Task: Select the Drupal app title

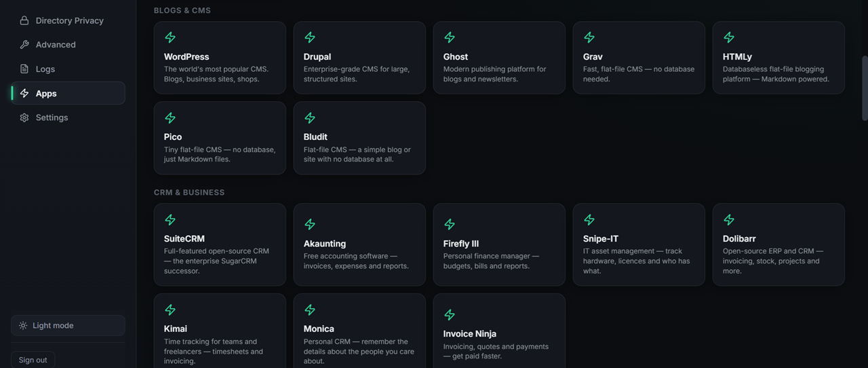Action: tap(317, 57)
